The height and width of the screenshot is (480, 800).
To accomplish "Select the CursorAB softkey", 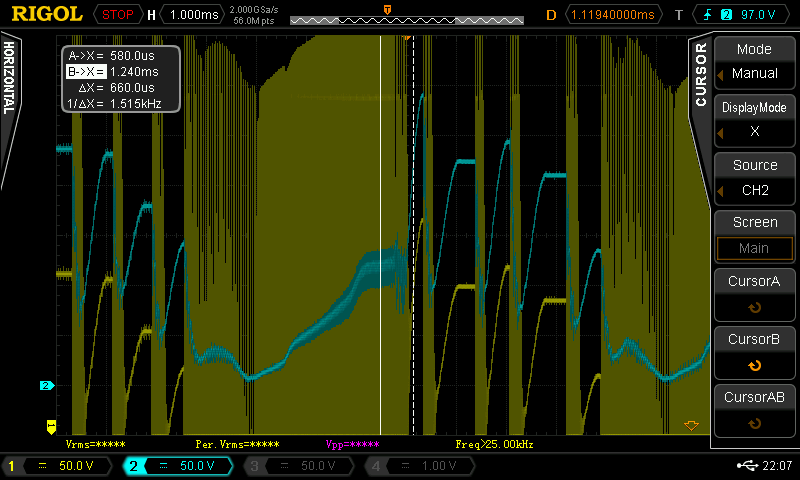I will (754, 411).
